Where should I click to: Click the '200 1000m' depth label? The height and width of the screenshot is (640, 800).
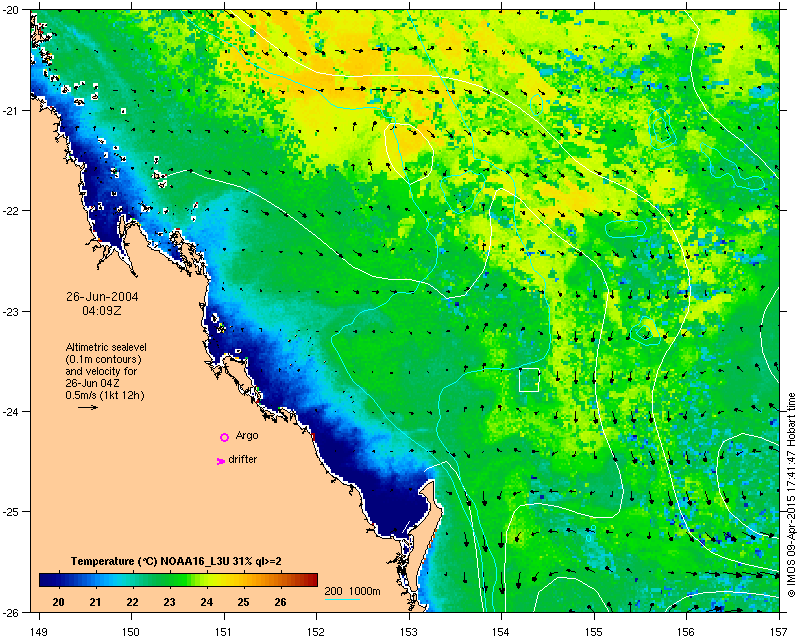(353, 592)
